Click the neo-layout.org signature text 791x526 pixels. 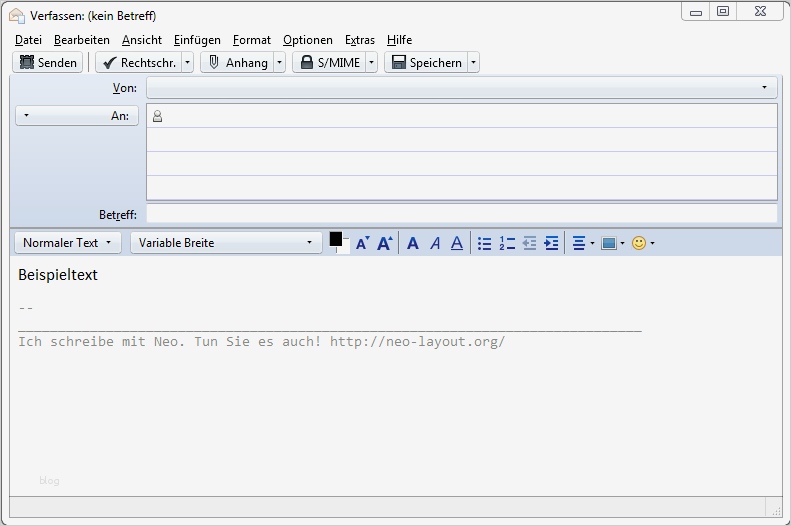coord(261,341)
